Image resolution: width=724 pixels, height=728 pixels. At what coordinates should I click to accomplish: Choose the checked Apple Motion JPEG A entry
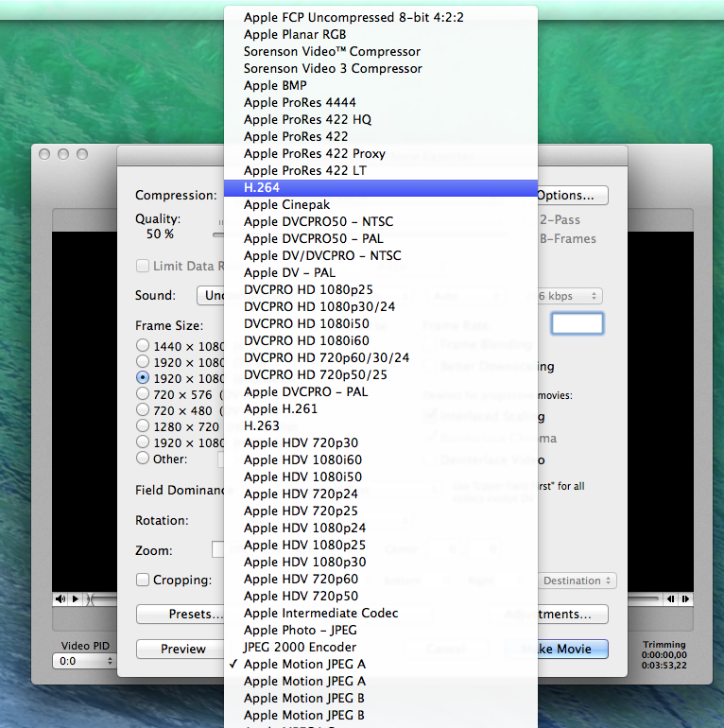pyautogui.click(x=381, y=664)
